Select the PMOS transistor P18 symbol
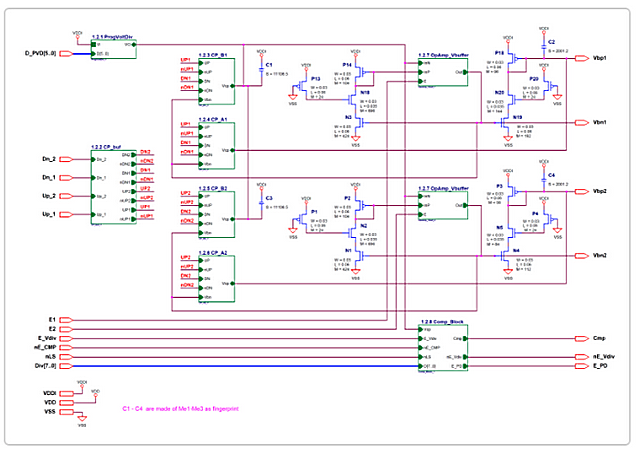Screen dimensions: 640x457 [512, 58]
